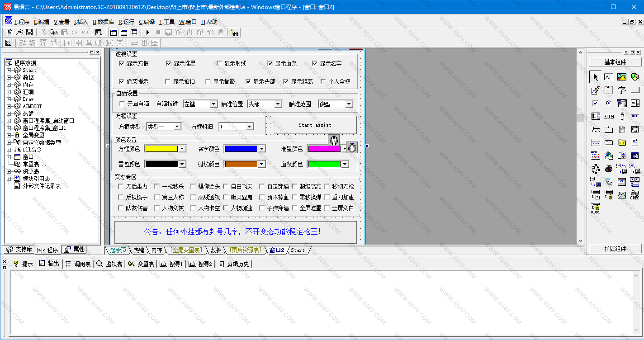Select the arrow pointer tool in component box
The height and width of the screenshot is (340, 644).
point(596,77)
